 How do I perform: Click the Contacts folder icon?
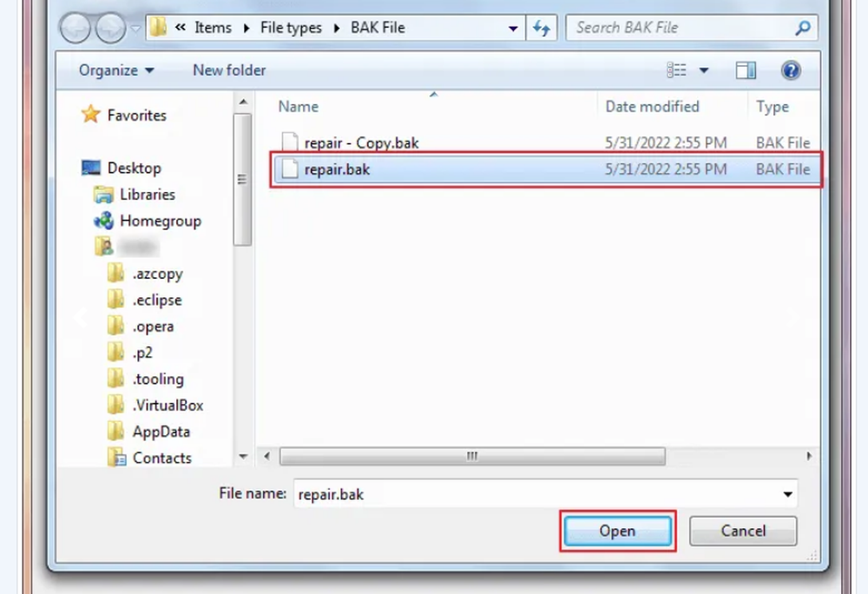click(116, 458)
